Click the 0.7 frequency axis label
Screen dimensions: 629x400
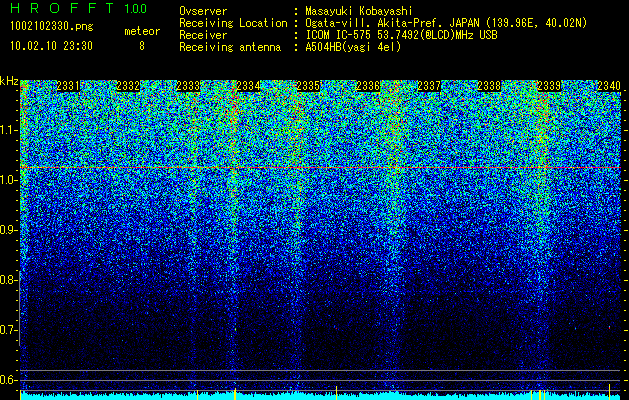click(8, 330)
